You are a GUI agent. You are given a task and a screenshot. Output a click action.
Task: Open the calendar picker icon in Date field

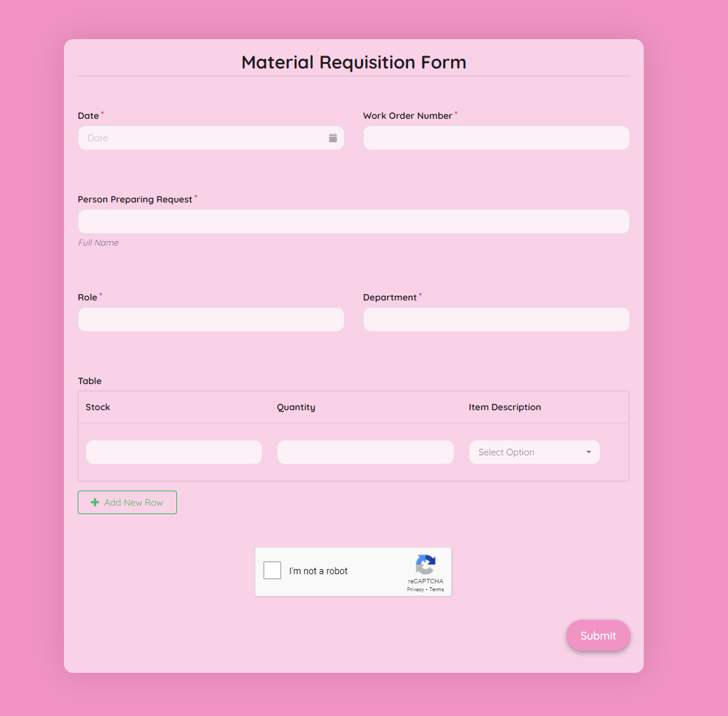point(333,138)
